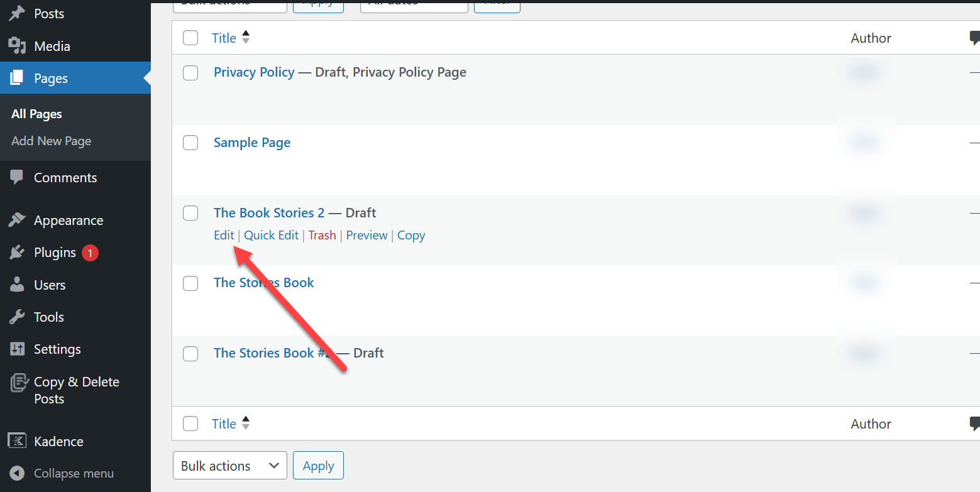
Task: Click Preview under The Book Stories 2
Action: [367, 235]
